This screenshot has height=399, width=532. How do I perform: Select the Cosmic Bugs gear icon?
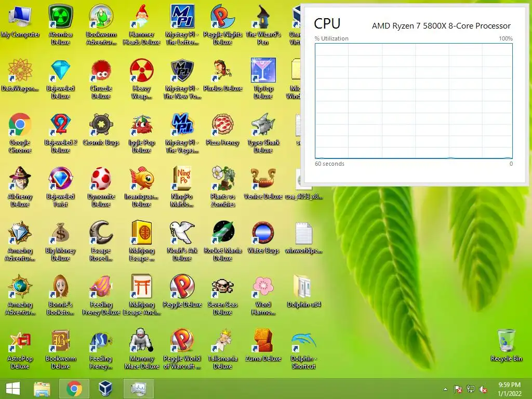101,125
